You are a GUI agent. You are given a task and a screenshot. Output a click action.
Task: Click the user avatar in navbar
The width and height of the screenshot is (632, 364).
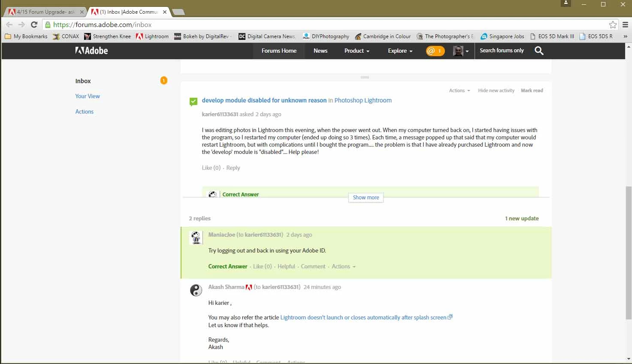pyautogui.click(x=458, y=51)
